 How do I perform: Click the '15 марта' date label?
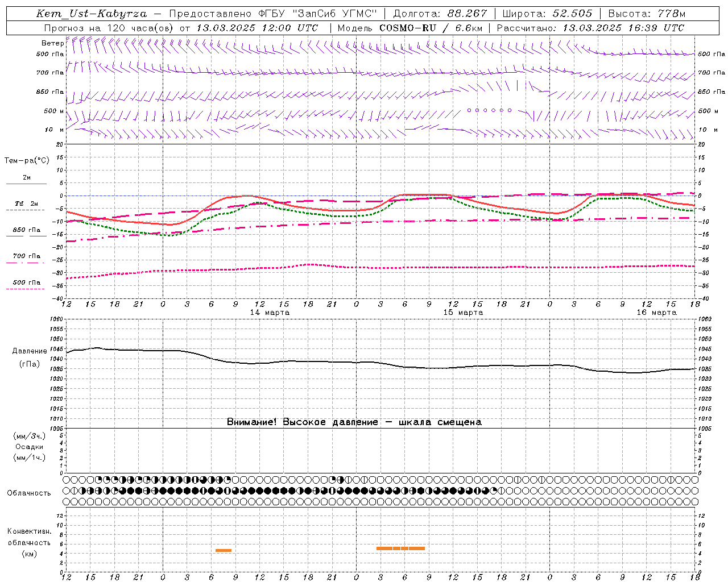(x=463, y=313)
